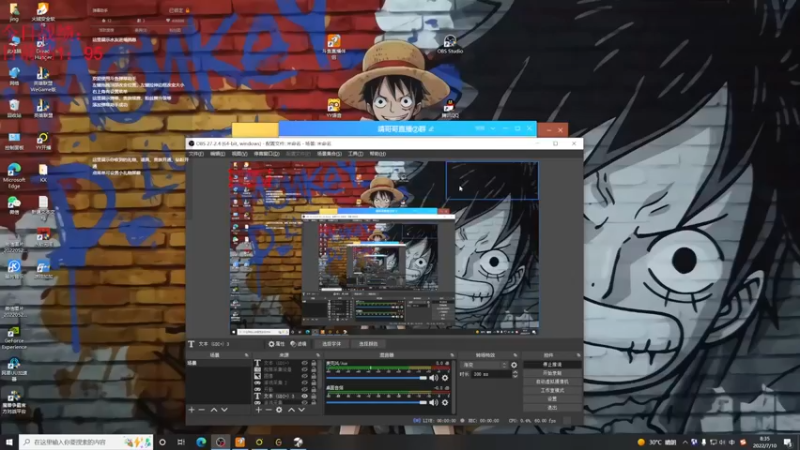This screenshot has height=450, width=800.
Task: Click the Windows taskbar search box
Action: [x=86, y=442]
